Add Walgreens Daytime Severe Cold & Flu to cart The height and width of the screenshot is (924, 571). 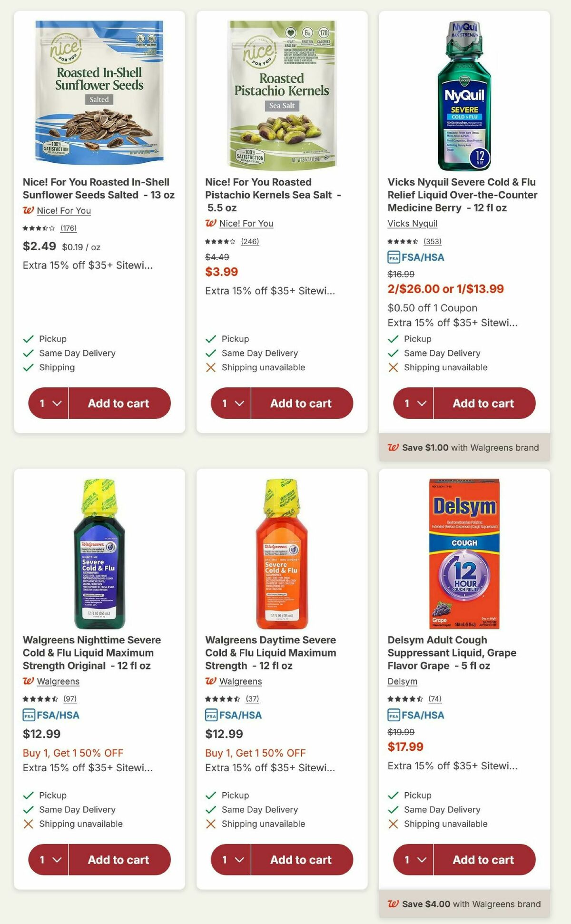(x=301, y=860)
